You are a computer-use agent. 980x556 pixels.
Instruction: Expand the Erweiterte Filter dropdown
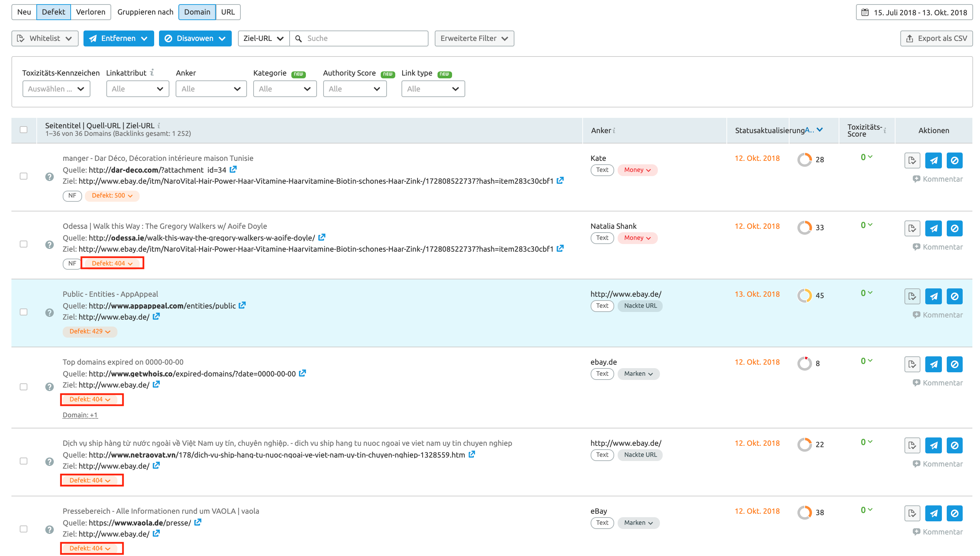coord(474,38)
